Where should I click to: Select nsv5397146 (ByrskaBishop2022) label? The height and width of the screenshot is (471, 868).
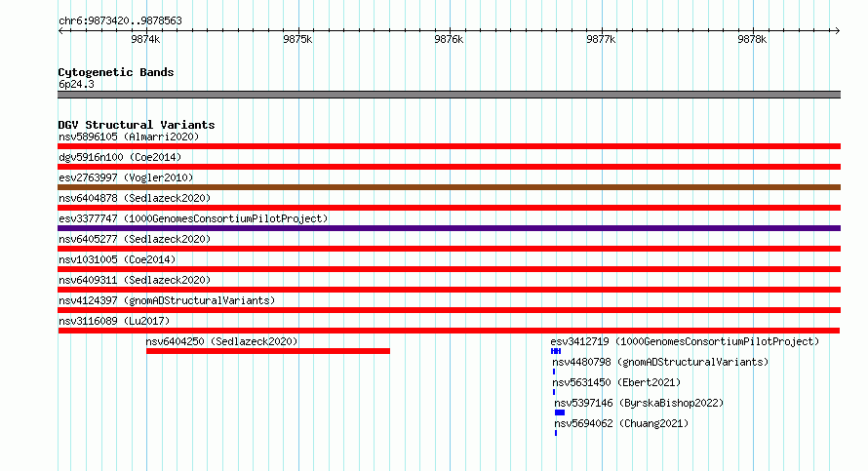(639, 403)
